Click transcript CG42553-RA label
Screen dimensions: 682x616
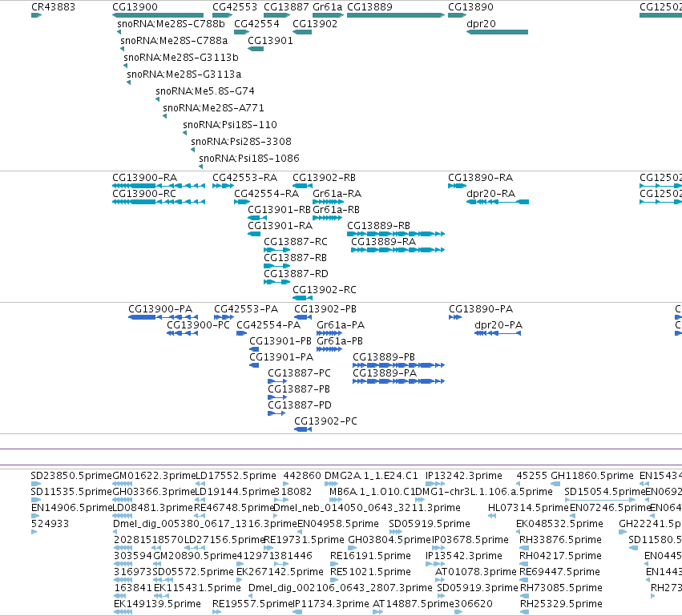245,178
